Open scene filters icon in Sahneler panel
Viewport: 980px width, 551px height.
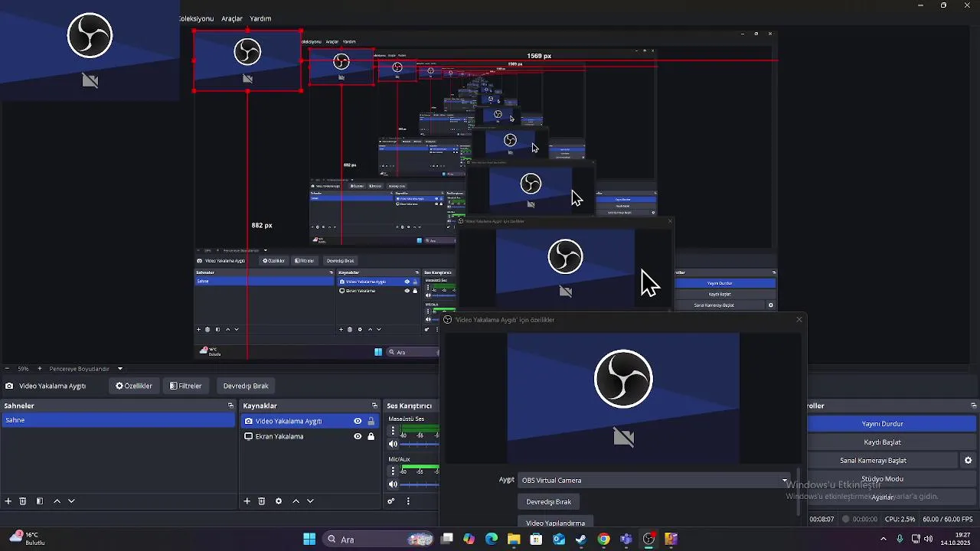click(40, 501)
